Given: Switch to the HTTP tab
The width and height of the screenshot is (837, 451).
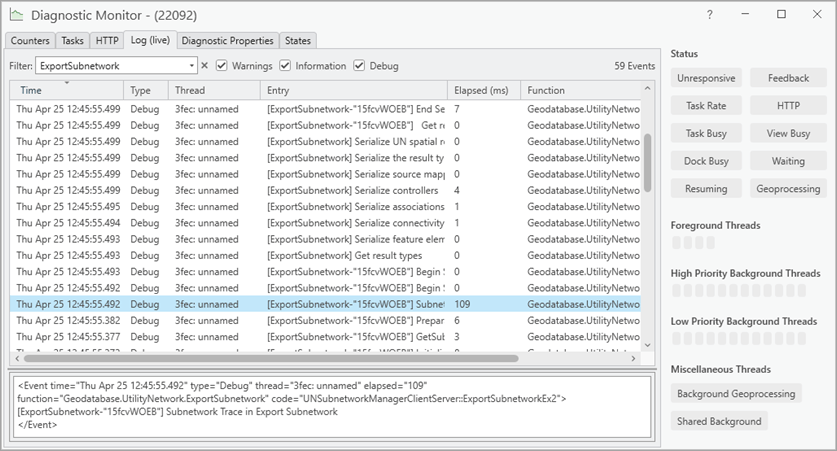Looking at the screenshot, I should (x=107, y=41).
